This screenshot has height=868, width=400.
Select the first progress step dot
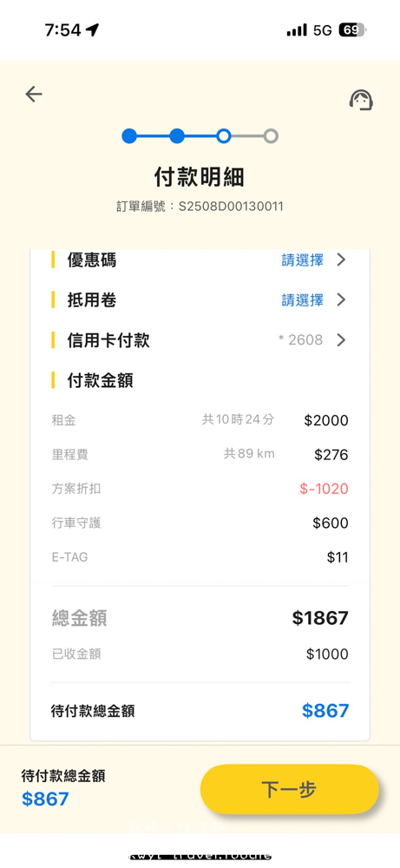coord(129,136)
